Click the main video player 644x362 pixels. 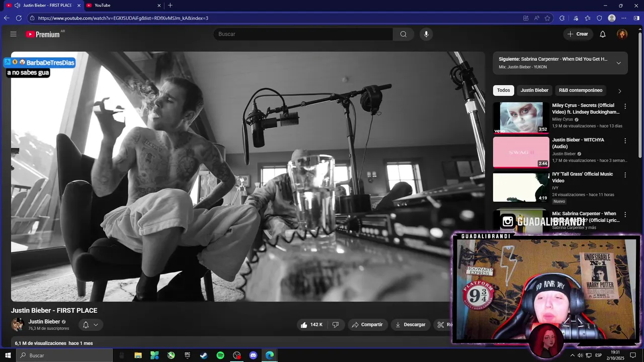pyautogui.click(x=248, y=176)
